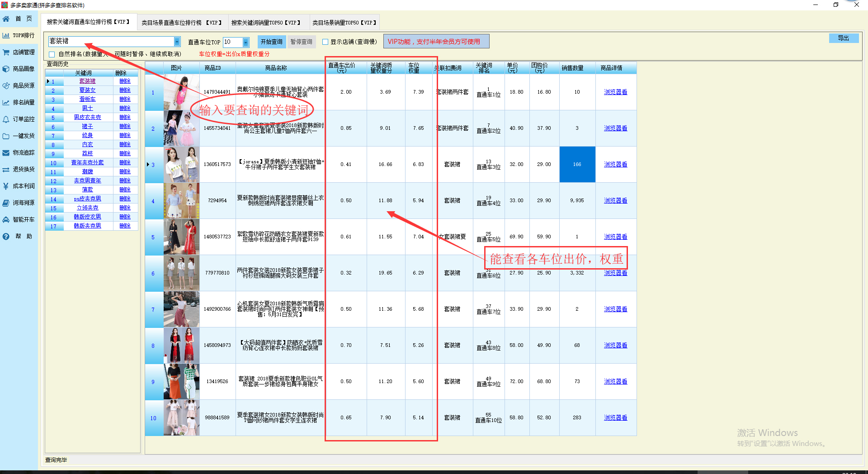The height and width of the screenshot is (474, 868).
Task: Open 浏览器看 link for product 988841589
Action: 615,417
